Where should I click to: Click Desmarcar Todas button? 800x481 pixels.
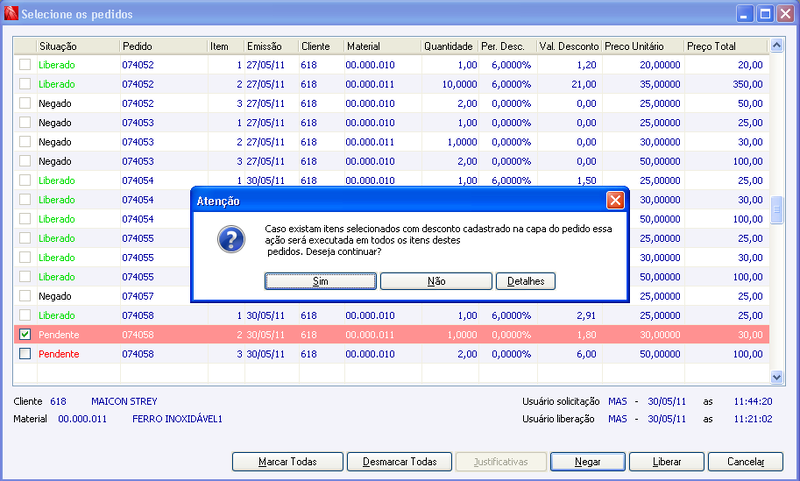pyautogui.click(x=399, y=462)
